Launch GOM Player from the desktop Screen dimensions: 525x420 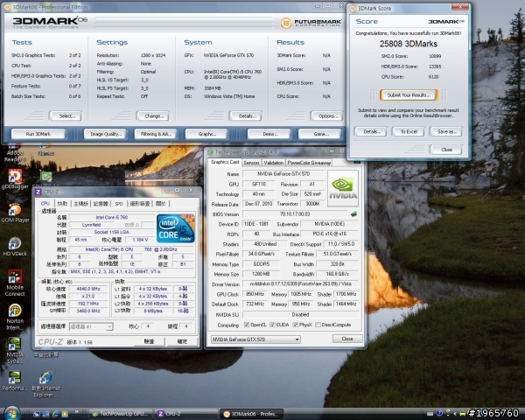pyautogui.click(x=15, y=213)
